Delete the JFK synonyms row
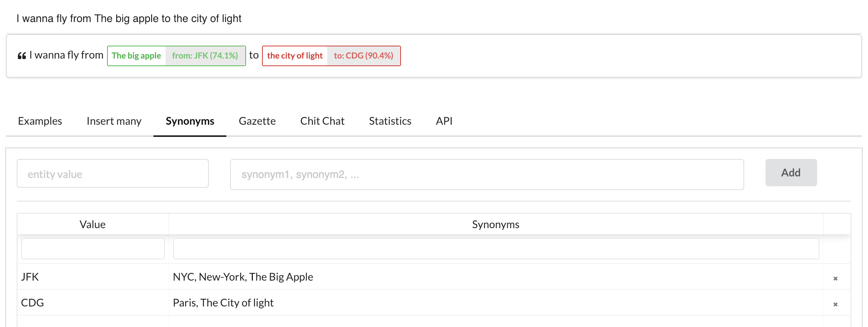 835,279
